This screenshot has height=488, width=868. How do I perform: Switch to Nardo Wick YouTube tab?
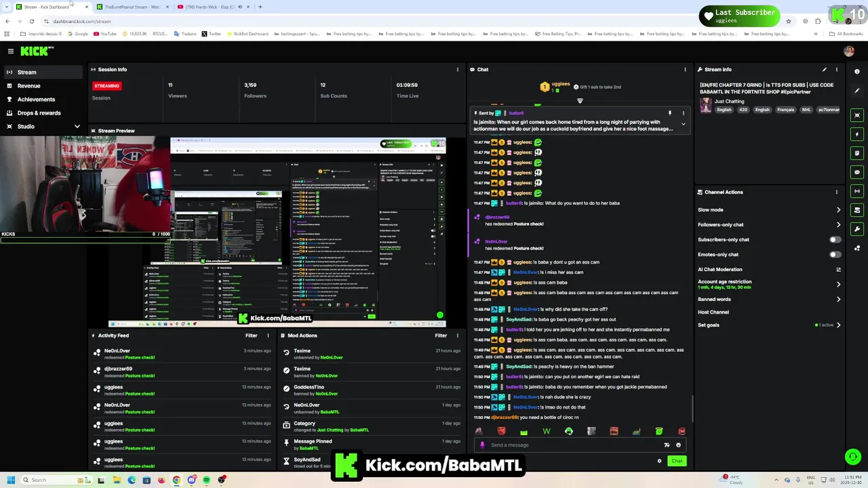click(x=212, y=7)
